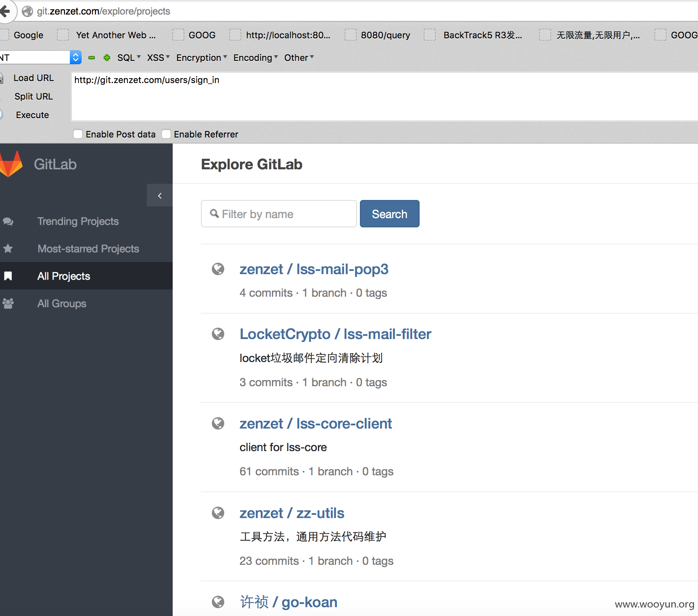Open the SQL dropdown menu

pyautogui.click(x=129, y=58)
